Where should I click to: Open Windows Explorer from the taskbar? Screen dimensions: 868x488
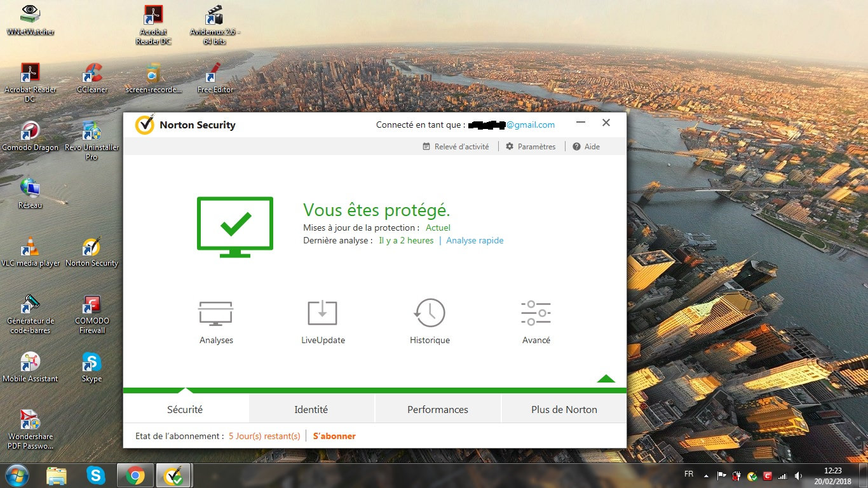pos(57,475)
